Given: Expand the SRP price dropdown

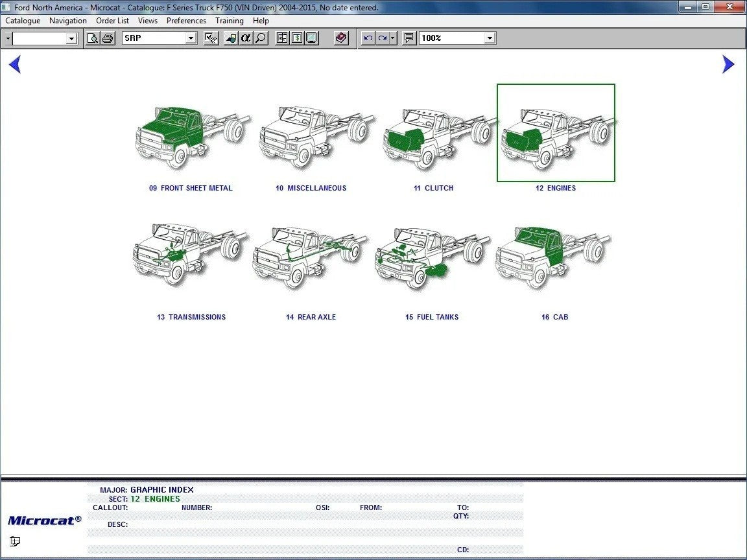Looking at the screenshot, I should [191, 38].
